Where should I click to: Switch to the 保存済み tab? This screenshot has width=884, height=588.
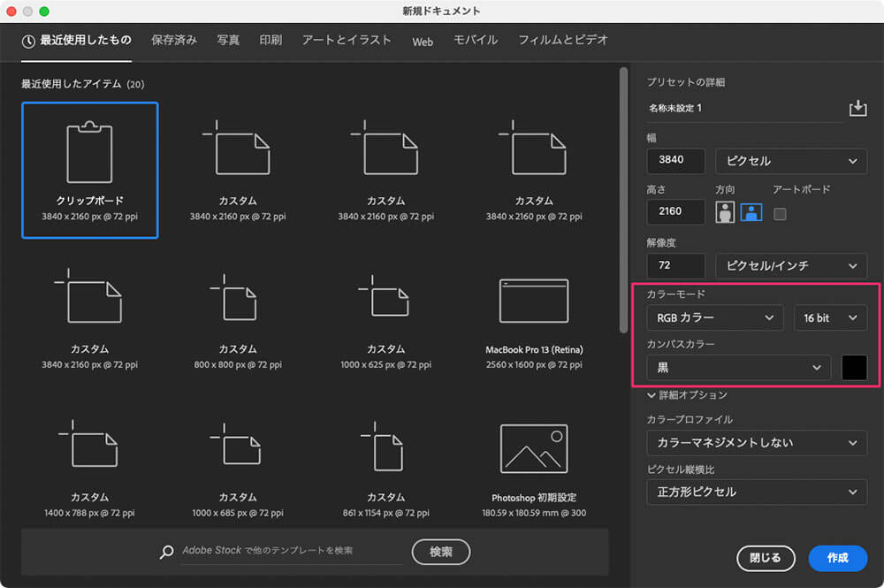[174, 40]
